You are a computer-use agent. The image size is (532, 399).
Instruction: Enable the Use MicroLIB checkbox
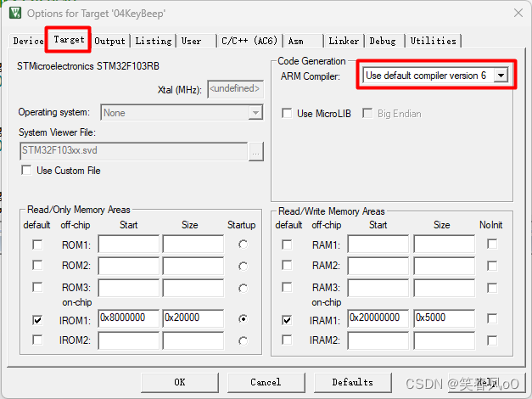tap(287, 113)
